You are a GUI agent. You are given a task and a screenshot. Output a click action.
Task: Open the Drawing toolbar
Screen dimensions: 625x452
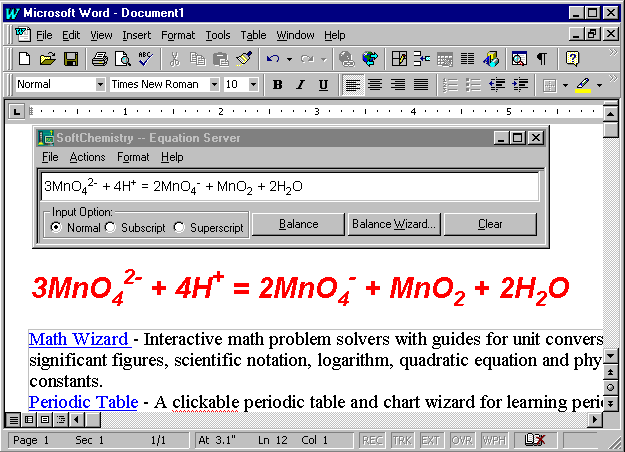[x=491, y=59]
